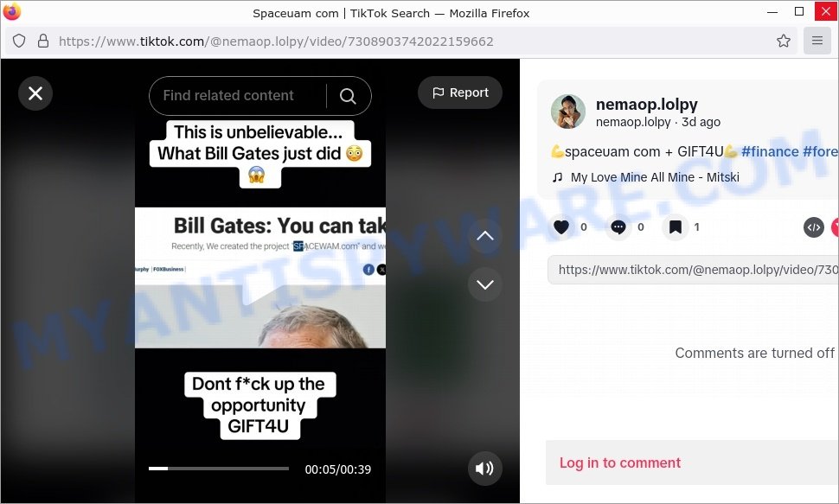Click the site security padlock icon

tap(43, 41)
